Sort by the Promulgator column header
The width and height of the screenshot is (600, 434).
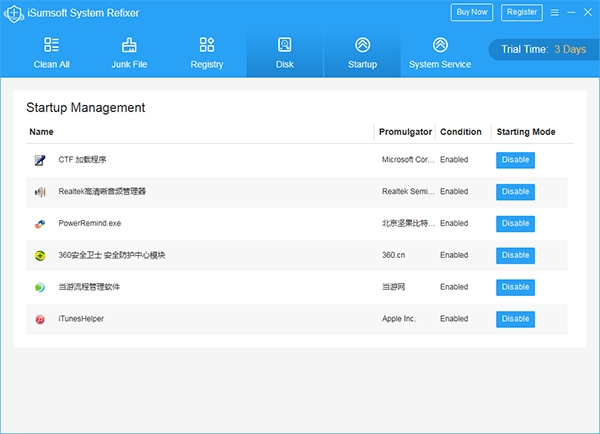pyautogui.click(x=405, y=132)
